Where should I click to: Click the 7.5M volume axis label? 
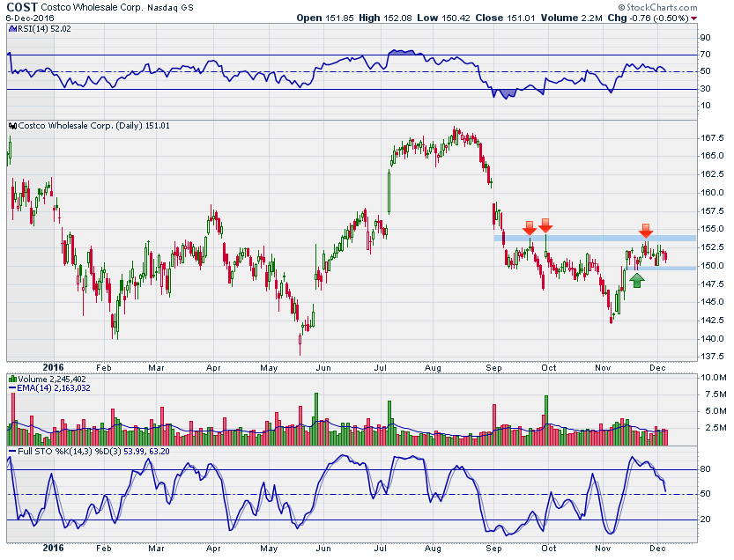tap(715, 394)
